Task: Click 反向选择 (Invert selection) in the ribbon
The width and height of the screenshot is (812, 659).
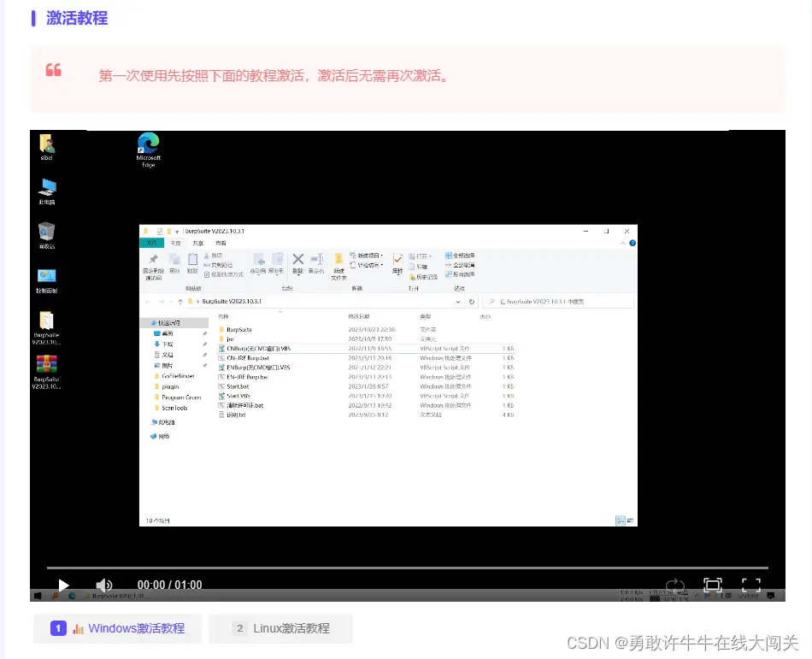Action: [x=460, y=274]
